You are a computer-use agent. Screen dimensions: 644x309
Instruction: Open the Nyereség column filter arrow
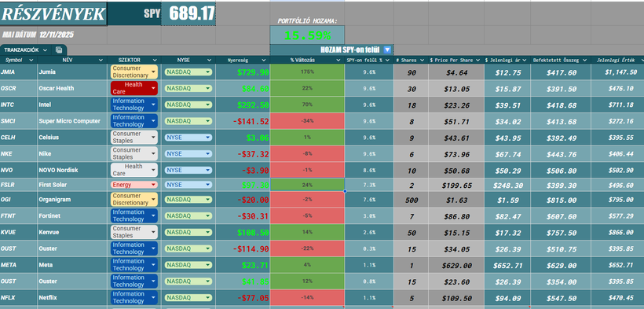point(264,60)
